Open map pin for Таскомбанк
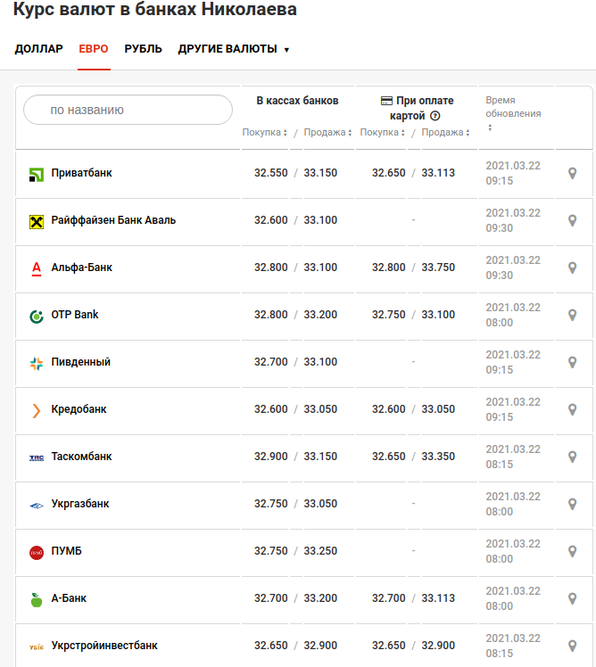Viewport: 596px width, 667px height. (x=573, y=456)
